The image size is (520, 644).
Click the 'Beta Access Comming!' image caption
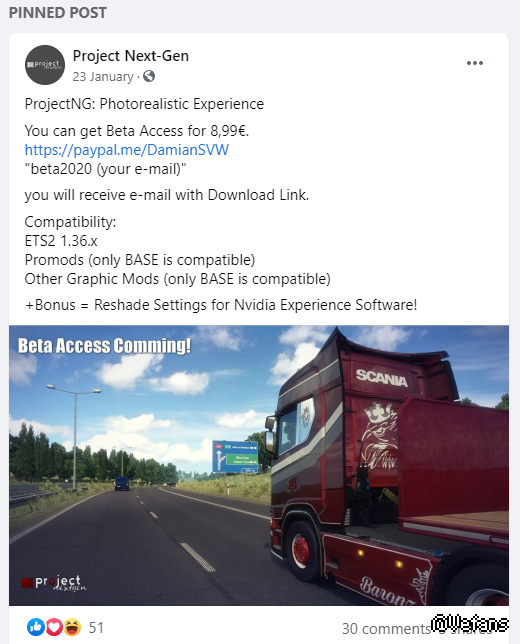(104, 346)
